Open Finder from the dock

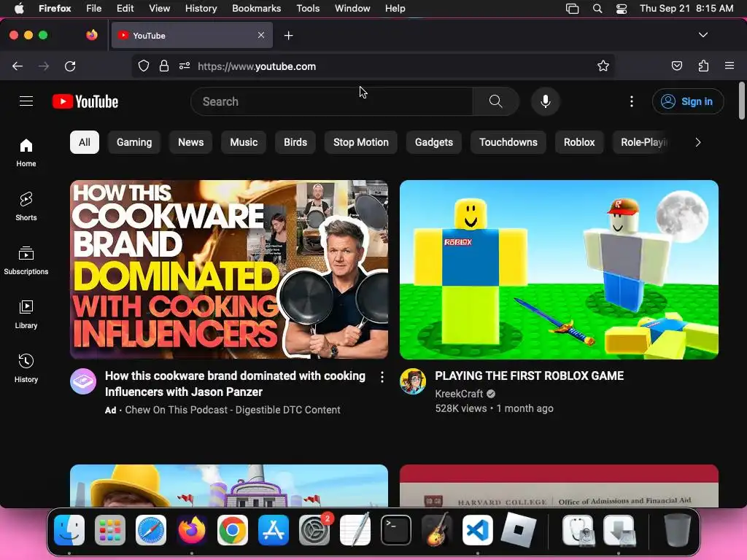[x=69, y=530]
